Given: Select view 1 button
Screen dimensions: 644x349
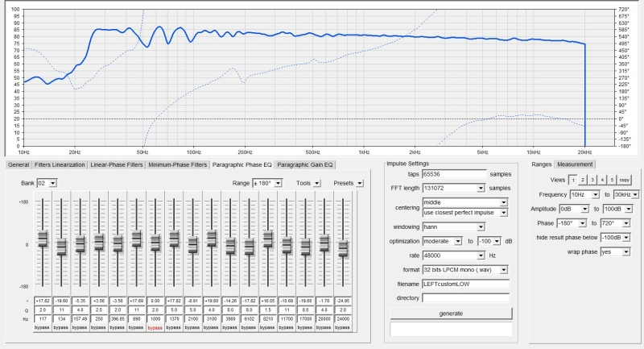Looking at the screenshot, I should coord(572,181).
